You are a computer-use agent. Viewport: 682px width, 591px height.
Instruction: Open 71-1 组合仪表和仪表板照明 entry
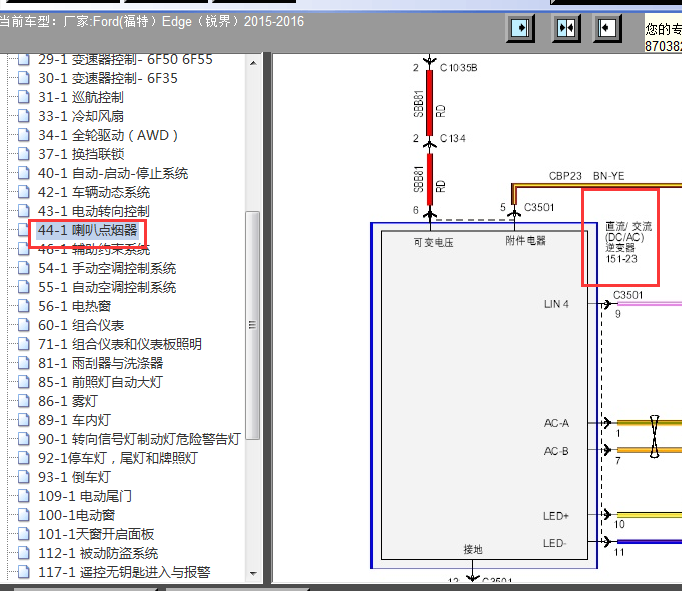click(x=120, y=344)
